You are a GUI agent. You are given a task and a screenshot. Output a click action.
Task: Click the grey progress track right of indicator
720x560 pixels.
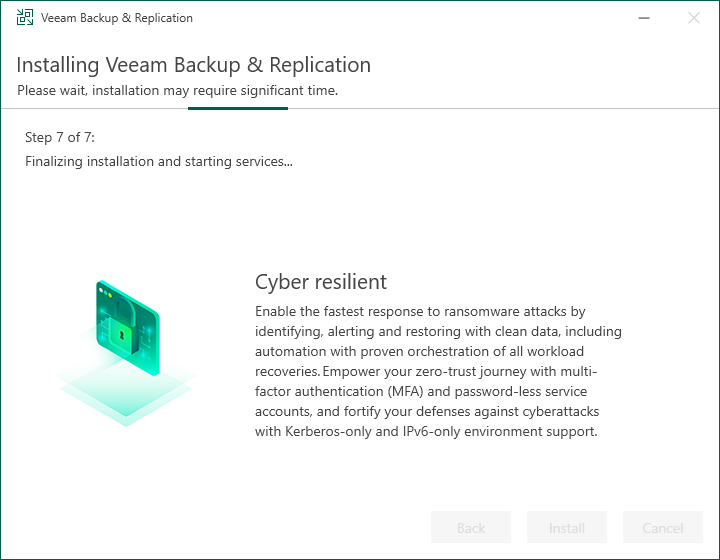coord(504,109)
